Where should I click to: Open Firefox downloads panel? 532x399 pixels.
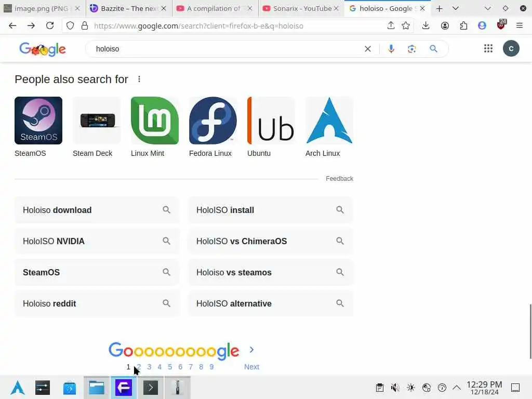[x=426, y=25]
